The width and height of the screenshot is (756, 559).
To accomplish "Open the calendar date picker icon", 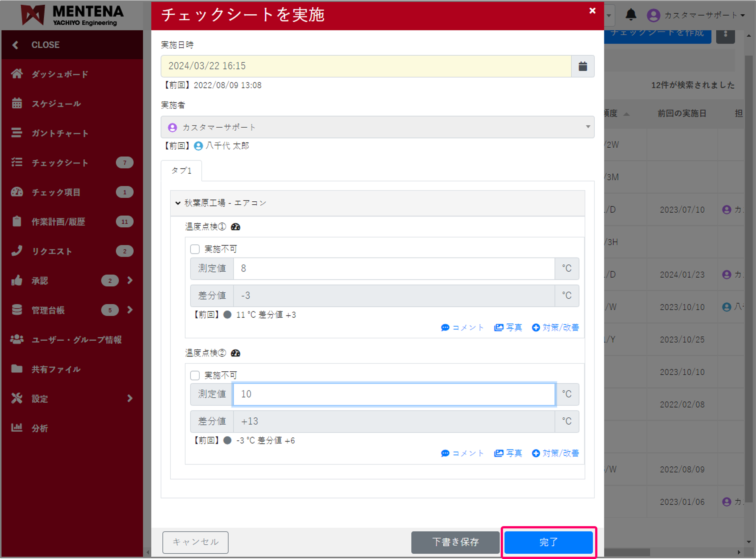I will pyautogui.click(x=583, y=66).
